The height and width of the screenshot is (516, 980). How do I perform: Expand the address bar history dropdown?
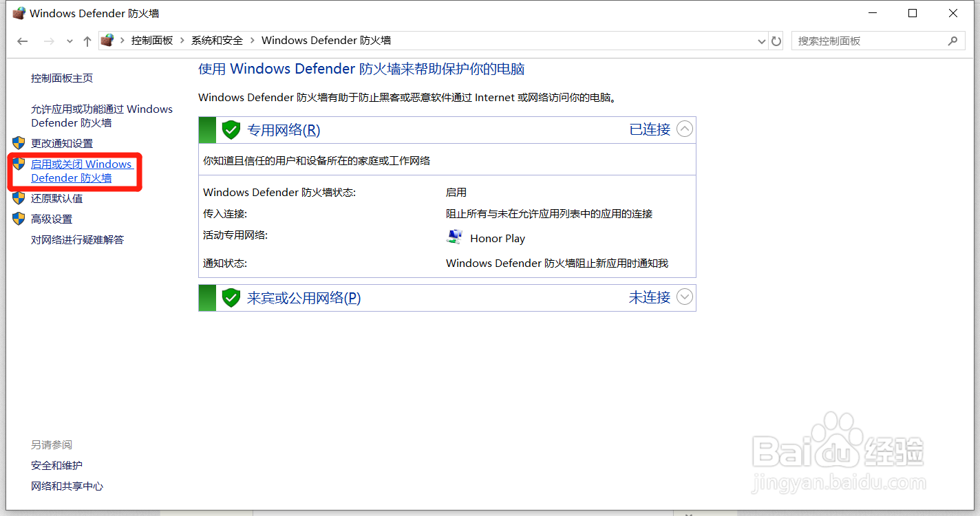coord(761,41)
